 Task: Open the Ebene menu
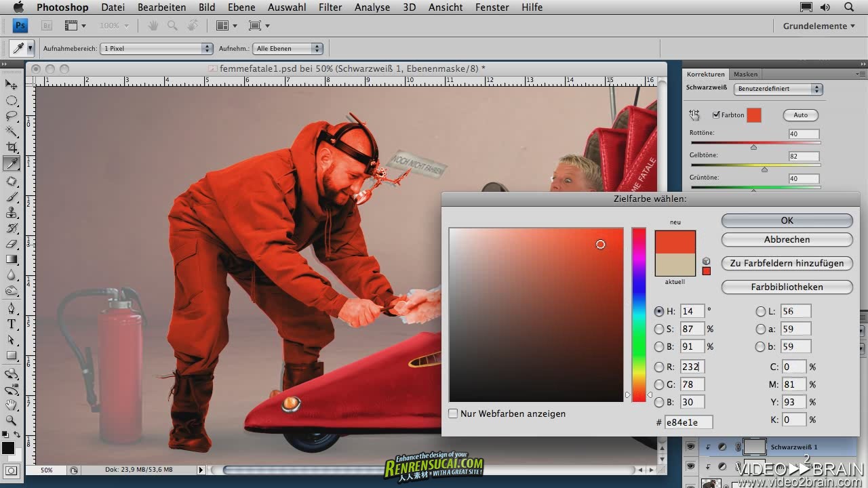click(x=241, y=7)
